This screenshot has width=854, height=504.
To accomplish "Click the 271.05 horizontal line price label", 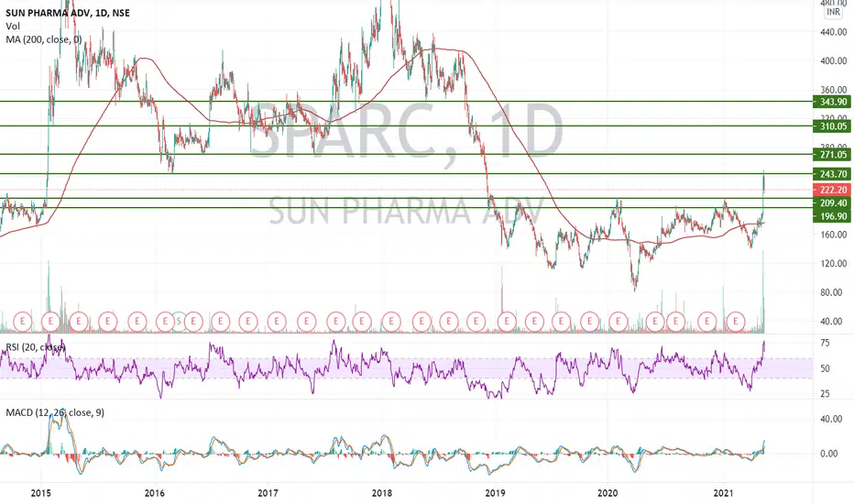I will point(832,155).
